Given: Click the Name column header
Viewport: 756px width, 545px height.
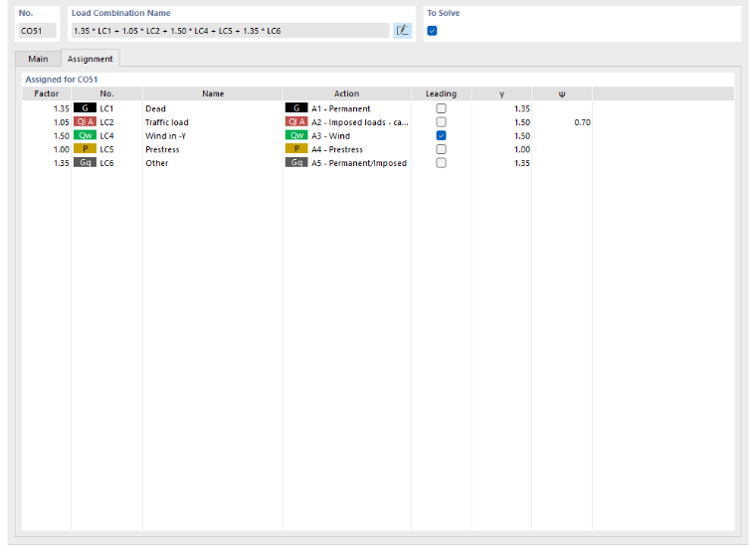Looking at the screenshot, I should click(x=213, y=93).
